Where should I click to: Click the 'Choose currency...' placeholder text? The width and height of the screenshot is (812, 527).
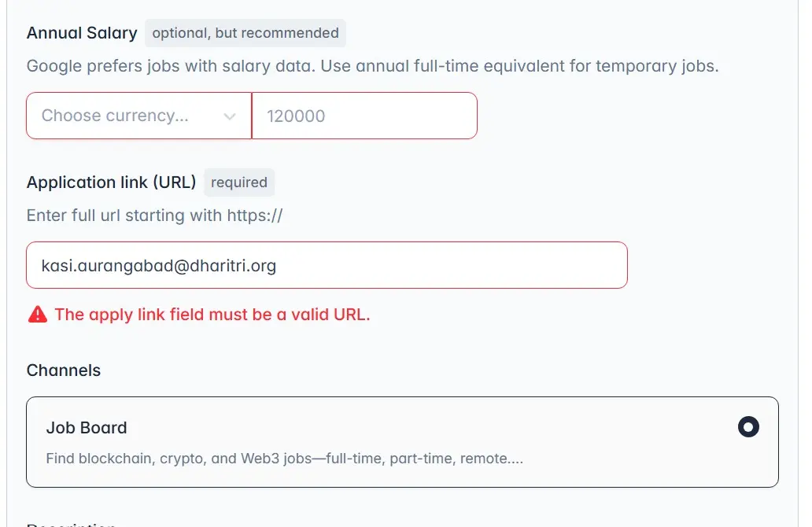click(115, 116)
